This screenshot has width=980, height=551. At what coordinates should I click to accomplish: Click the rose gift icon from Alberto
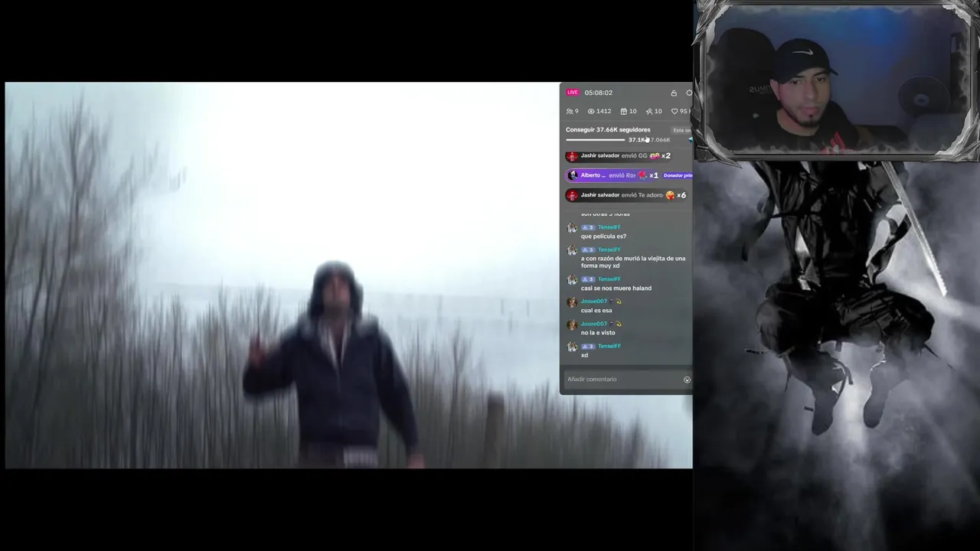point(642,175)
